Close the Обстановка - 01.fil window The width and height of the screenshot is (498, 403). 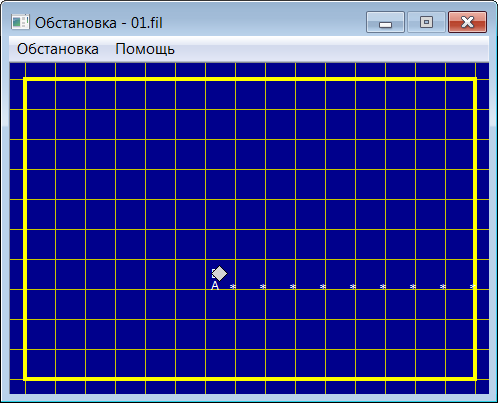pyautogui.click(x=467, y=22)
